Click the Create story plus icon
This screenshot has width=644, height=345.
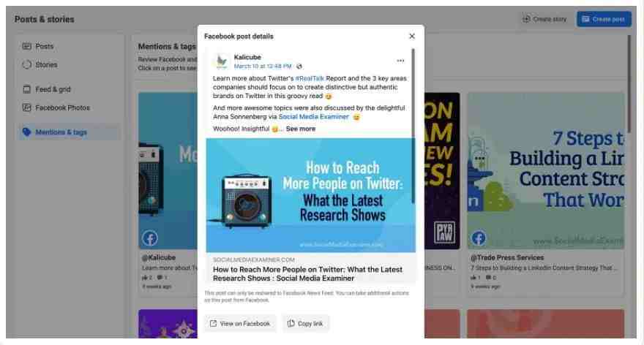pos(526,19)
